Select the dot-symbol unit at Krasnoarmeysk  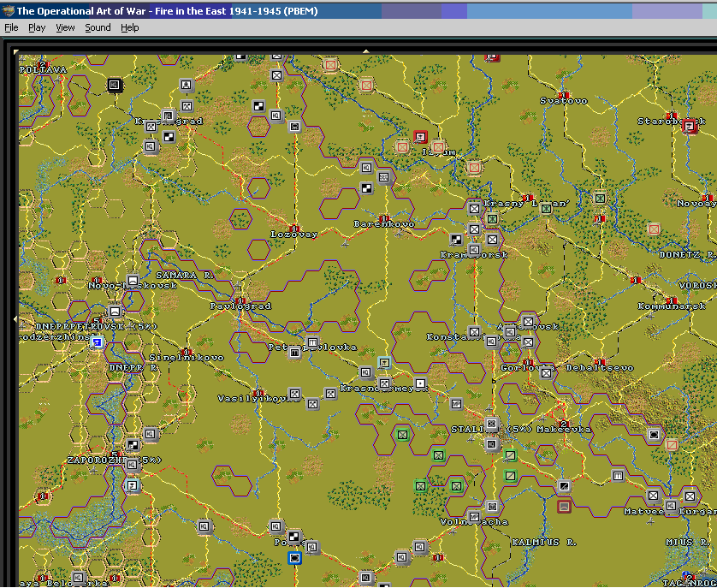click(420, 383)
